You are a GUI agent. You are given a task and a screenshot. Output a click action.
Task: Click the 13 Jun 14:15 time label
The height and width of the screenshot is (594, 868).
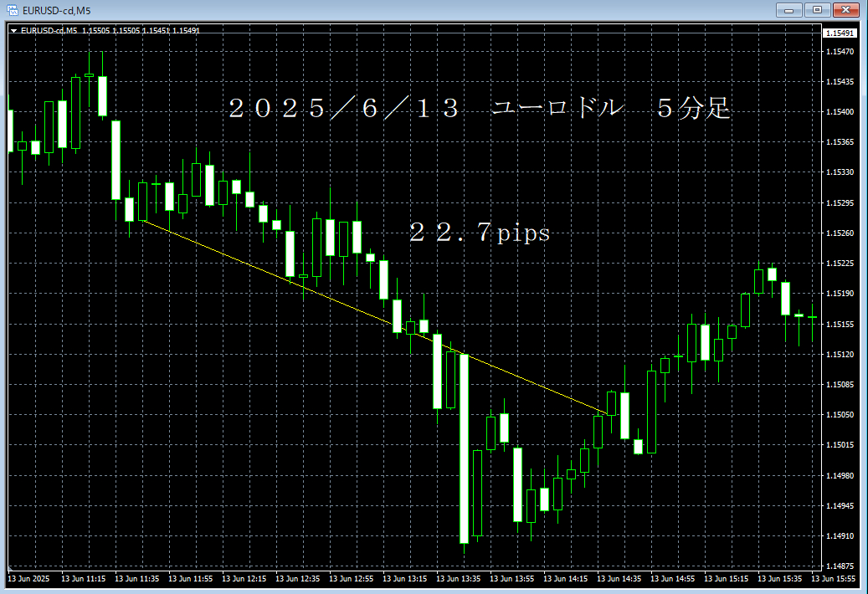point(565,578)
